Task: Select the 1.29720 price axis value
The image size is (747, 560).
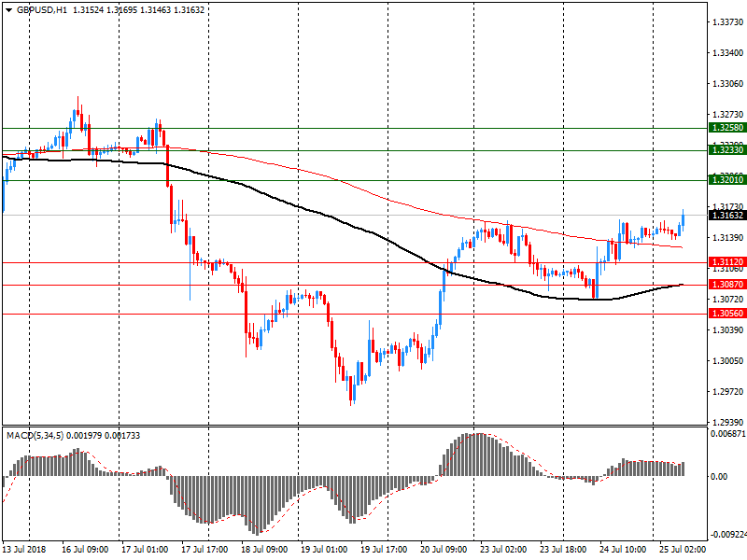Action: 727,392
